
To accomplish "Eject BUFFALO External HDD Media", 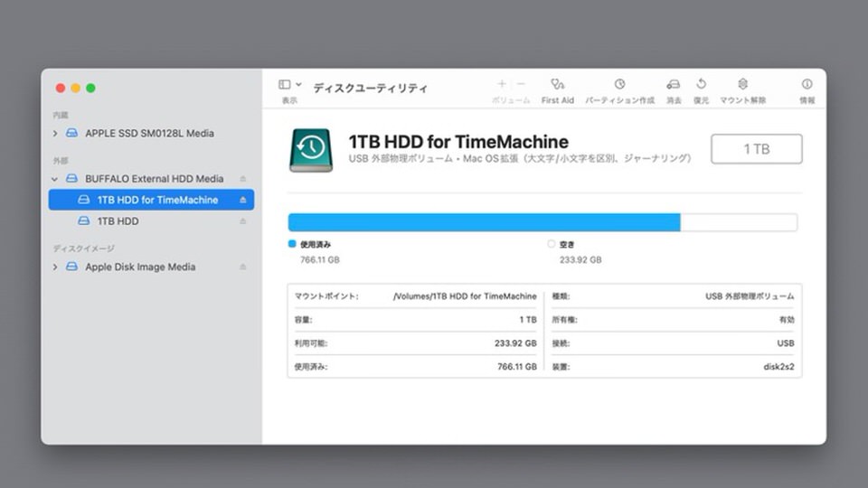I will coord(243,179).
